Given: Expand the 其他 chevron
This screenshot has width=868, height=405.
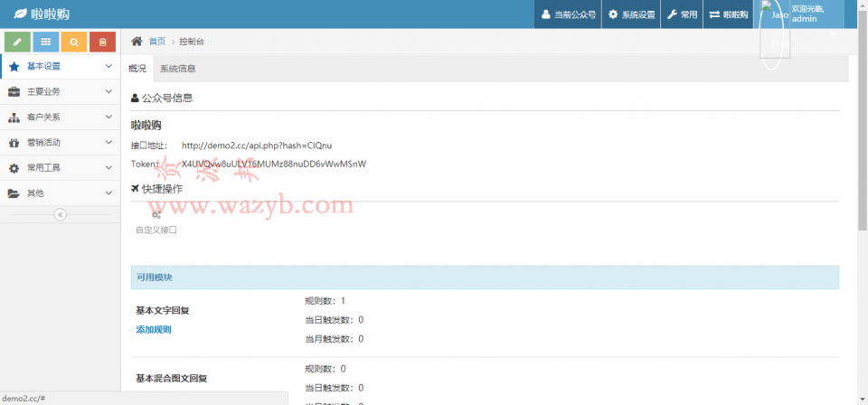Looking at the screenshot, I should 108,193.
